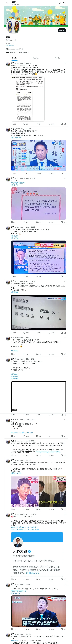Switch to the Media tab
This screenshot has height=644, width=72.
coord(57,58)
